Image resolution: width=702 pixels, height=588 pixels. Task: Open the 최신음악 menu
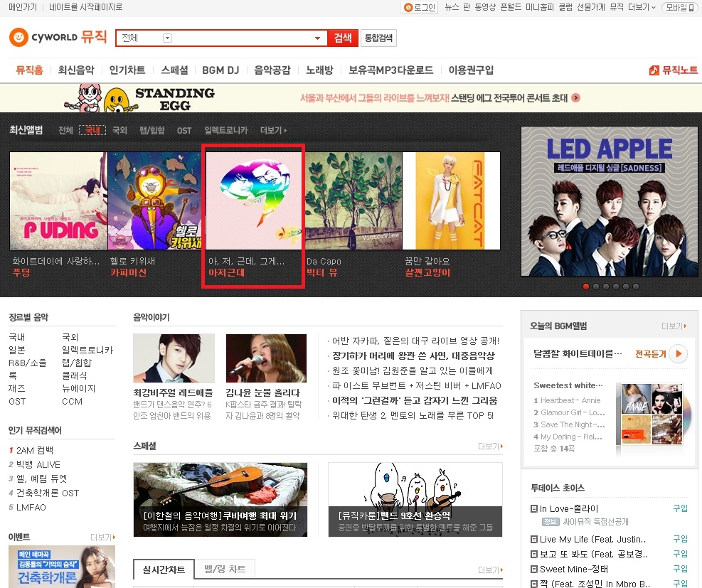point(76,70)
